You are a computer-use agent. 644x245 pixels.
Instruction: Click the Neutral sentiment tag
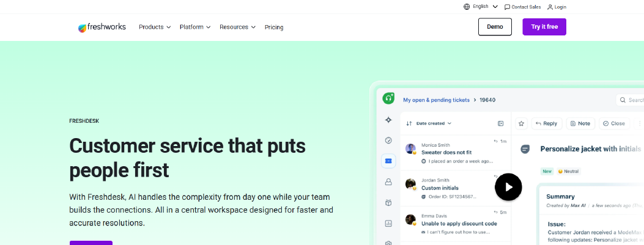569,172
